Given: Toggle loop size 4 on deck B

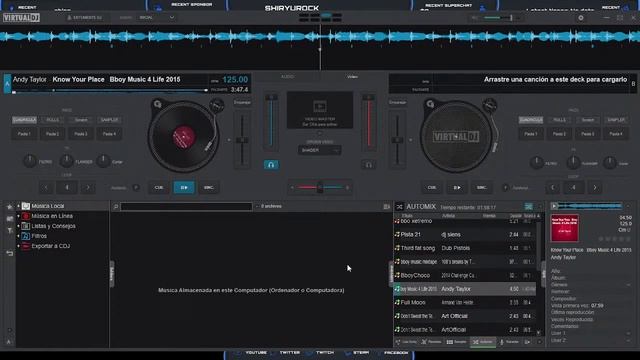Looking at the screenshot, I should [x=574, y=187].
